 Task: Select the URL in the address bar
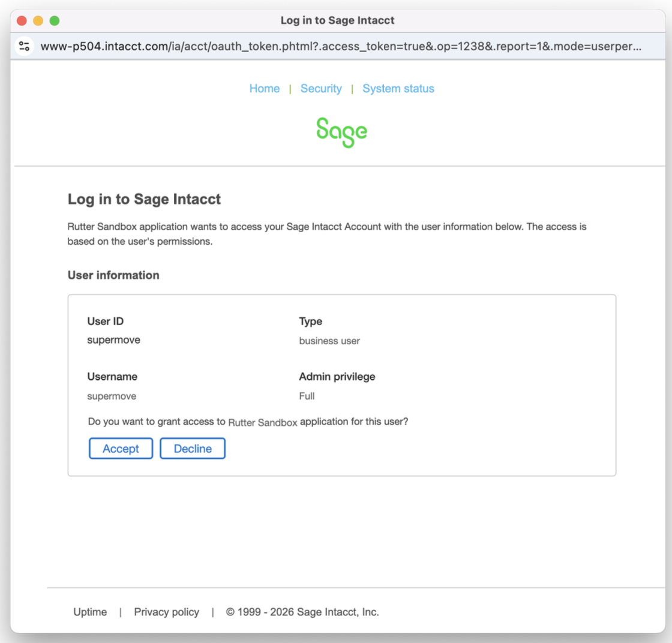[341, 46]
